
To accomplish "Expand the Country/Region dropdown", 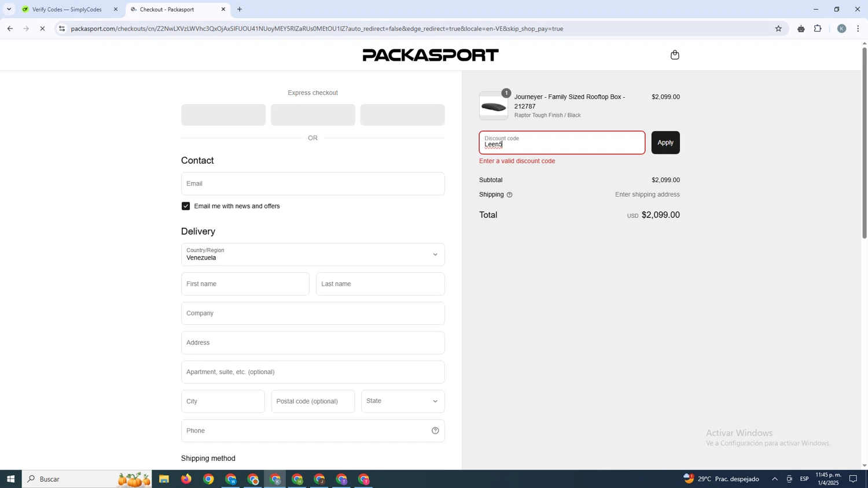I will pos(312,254).
